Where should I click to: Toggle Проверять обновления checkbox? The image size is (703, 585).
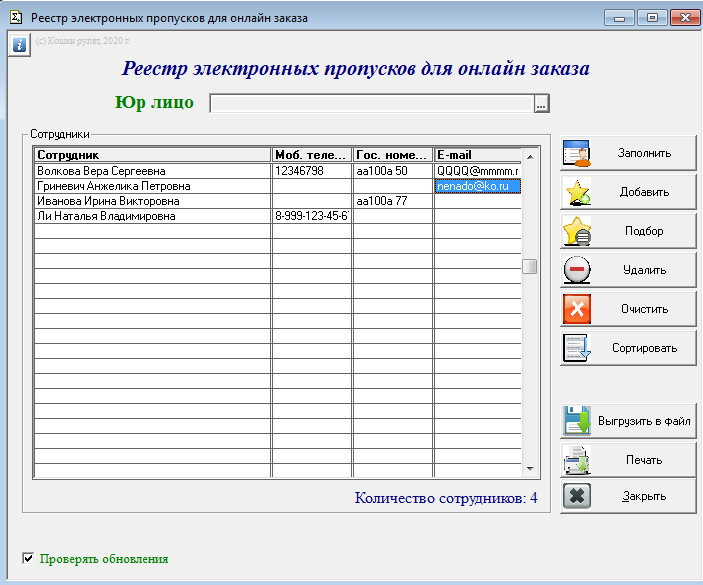click(28, 558)
